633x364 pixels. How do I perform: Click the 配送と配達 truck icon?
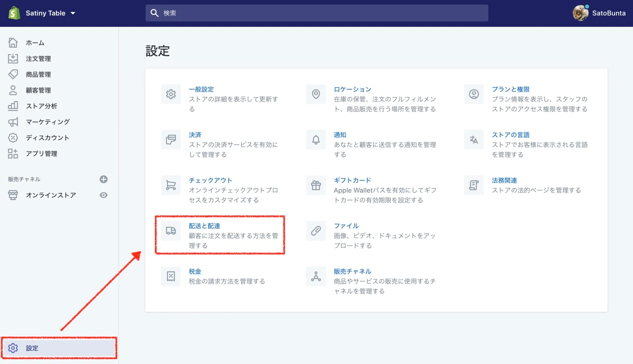171,231
